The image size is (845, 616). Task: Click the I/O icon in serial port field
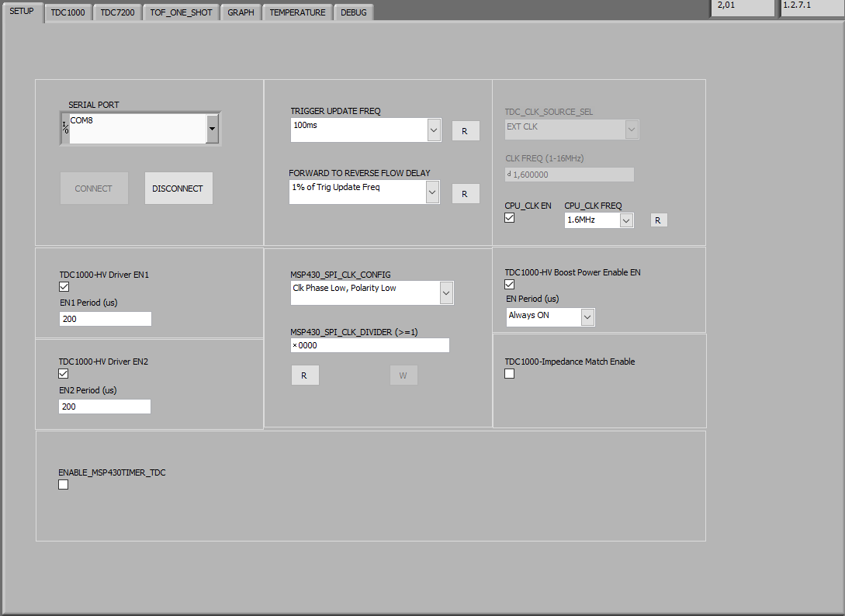coord(65,128)
